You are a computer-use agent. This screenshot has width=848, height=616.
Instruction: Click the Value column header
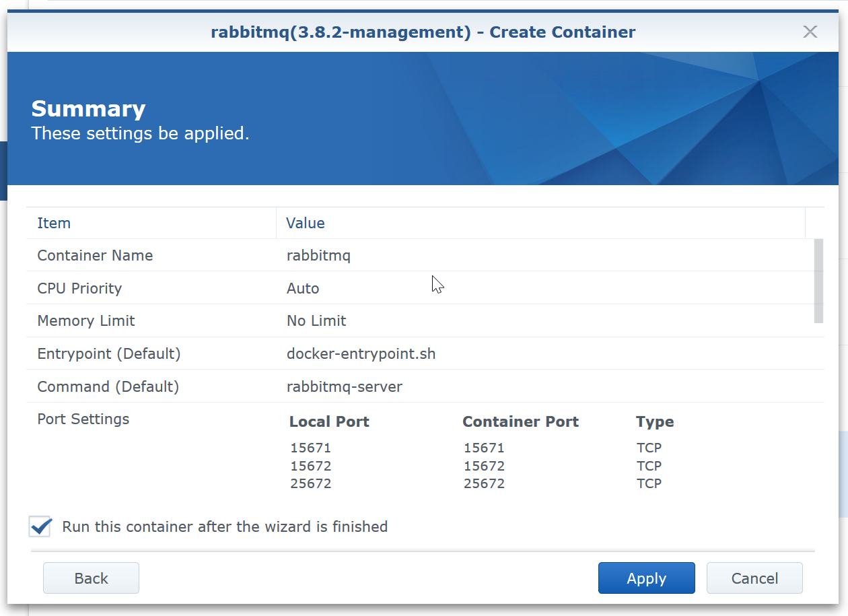tap(306, 223)
